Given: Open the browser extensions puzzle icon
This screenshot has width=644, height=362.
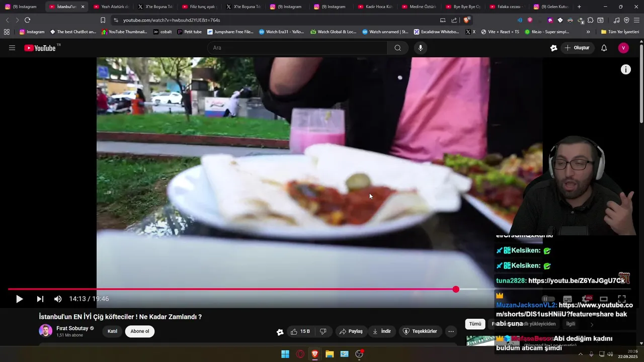Looking at the screenshot, I should click(591, 20).
